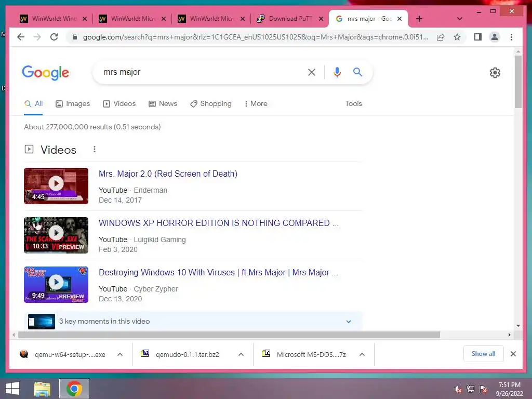
Task: Open Chrome three-dot menu
Action: pyautogui.click(x=512, y=37)
